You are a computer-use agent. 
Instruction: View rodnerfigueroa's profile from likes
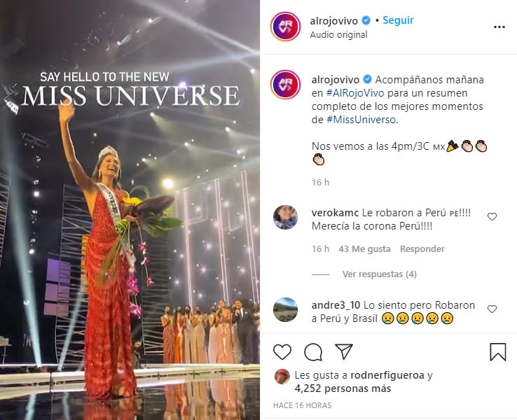pyautogui.click(x=387, y=375)
